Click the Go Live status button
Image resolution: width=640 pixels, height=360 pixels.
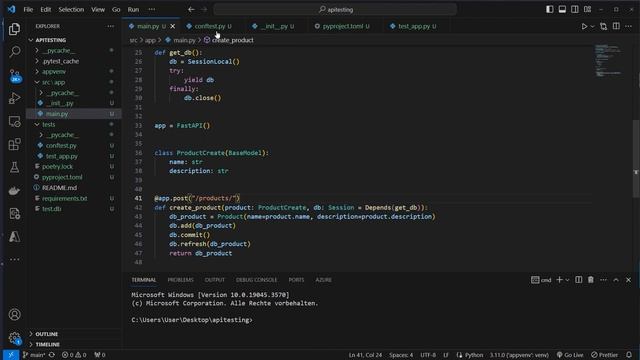coord(570,355)
